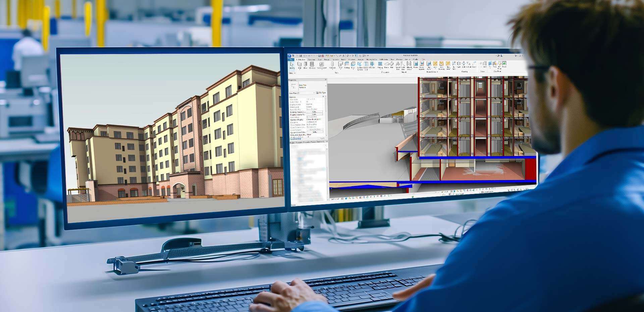Activate the Curtain Grid tool
644x312 pixels.
366,66
